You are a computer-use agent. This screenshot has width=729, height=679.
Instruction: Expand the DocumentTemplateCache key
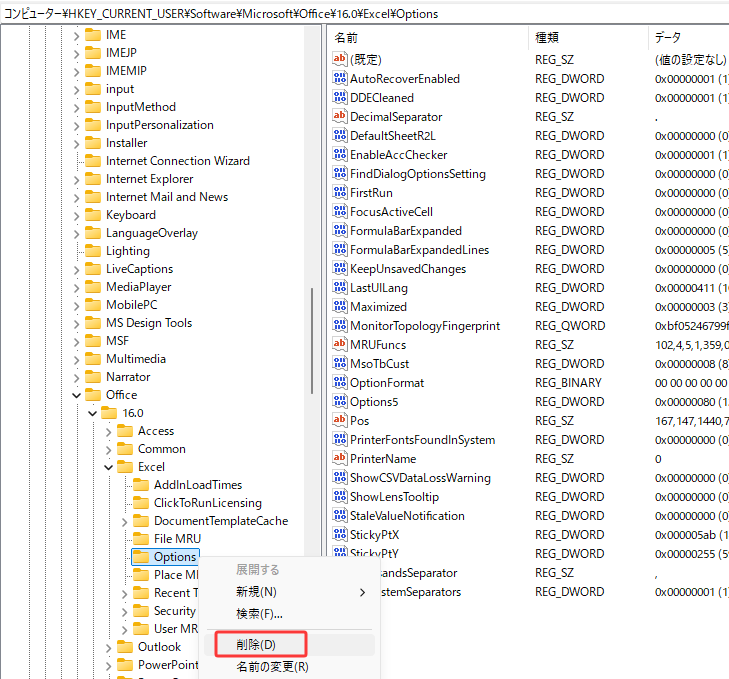[x=125, y=522]
